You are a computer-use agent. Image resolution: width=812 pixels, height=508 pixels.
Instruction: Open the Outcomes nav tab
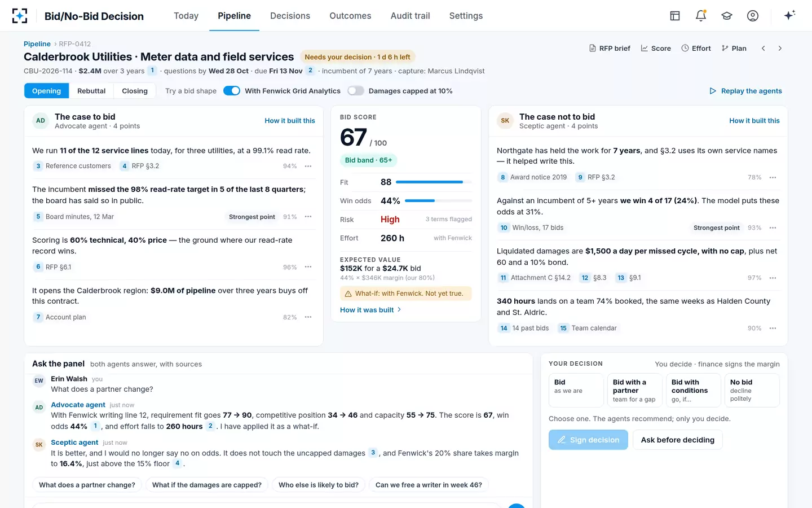tap(350, 16)
